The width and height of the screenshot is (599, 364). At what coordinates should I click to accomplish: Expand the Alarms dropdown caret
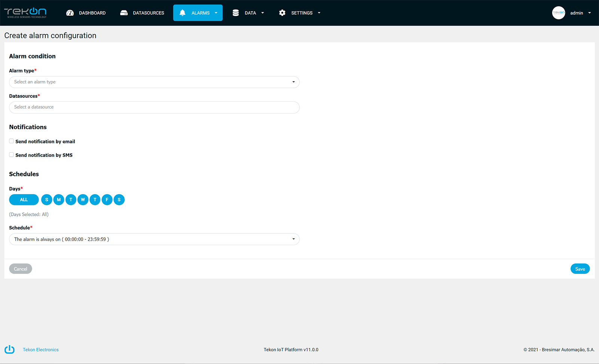click(216, 13)
